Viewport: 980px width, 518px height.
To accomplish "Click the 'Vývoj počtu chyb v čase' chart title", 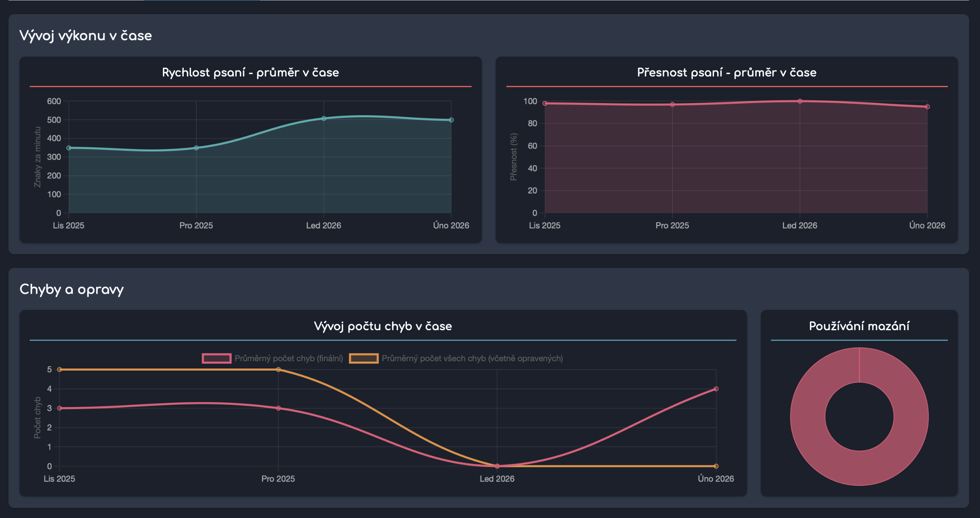I will point(383,326).
